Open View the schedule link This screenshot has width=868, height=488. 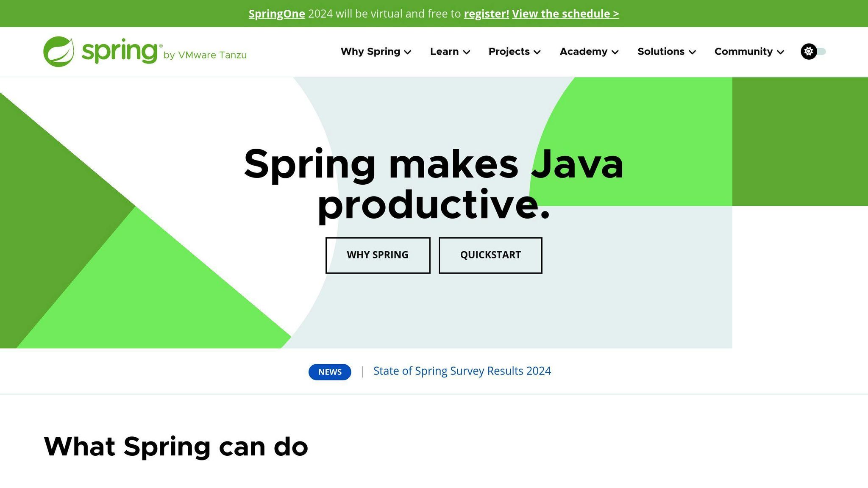(x=565, y=14)
